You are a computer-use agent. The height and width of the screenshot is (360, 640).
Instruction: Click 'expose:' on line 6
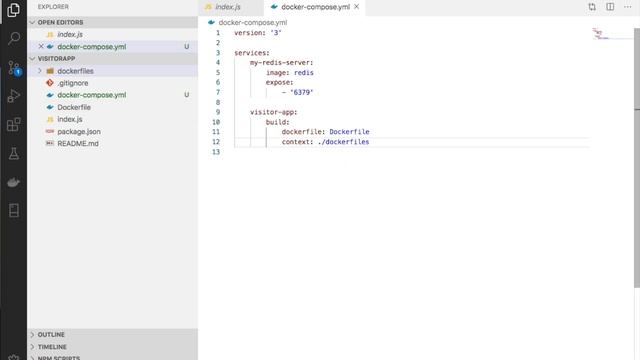(x=280, y=82)
